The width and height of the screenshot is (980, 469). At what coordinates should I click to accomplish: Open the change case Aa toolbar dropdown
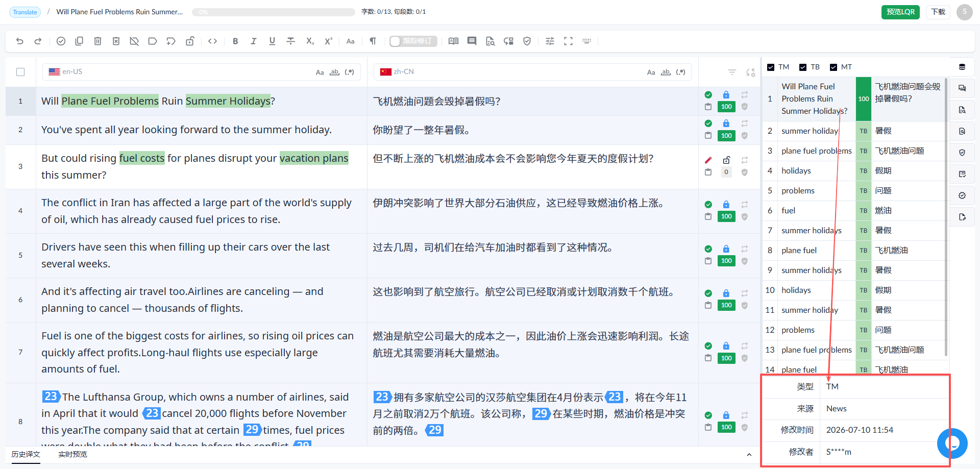pos(351,41)
